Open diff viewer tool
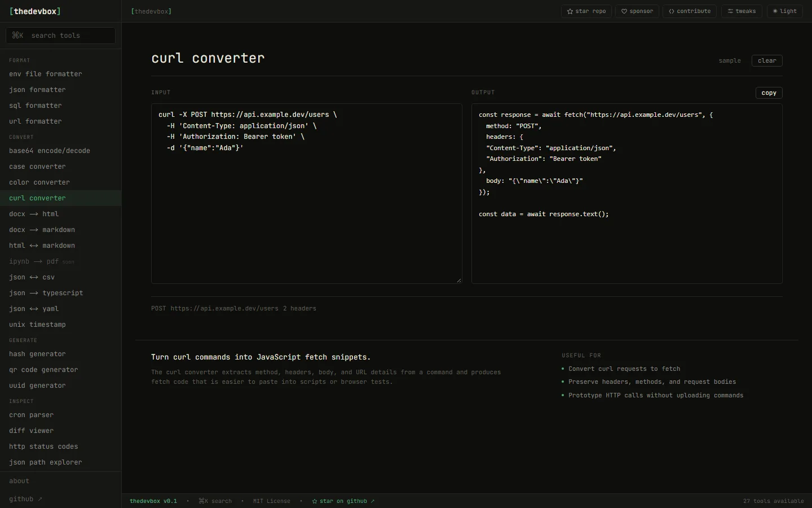 (60, 431)
